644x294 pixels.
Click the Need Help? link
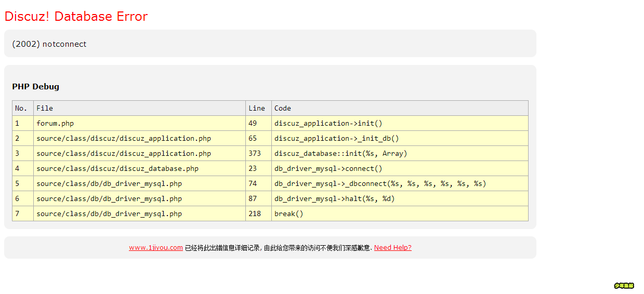point(392,248)
